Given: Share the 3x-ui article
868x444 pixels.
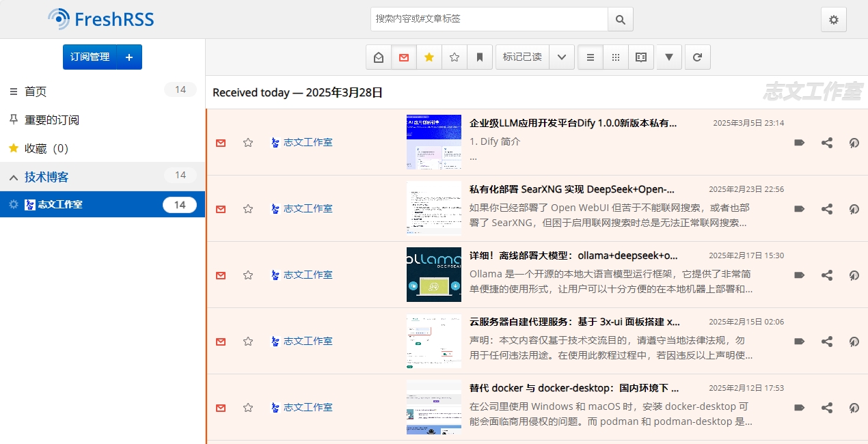Looking at the screenshot, I should (827, 342).
